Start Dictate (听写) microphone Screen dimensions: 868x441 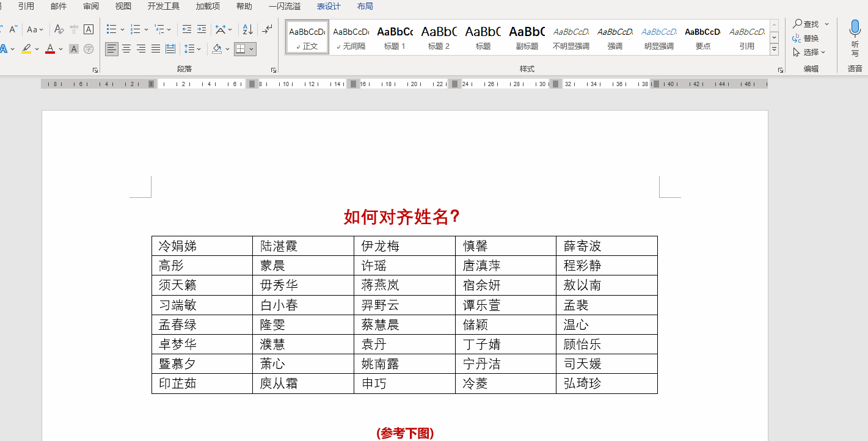coord(855,38)
